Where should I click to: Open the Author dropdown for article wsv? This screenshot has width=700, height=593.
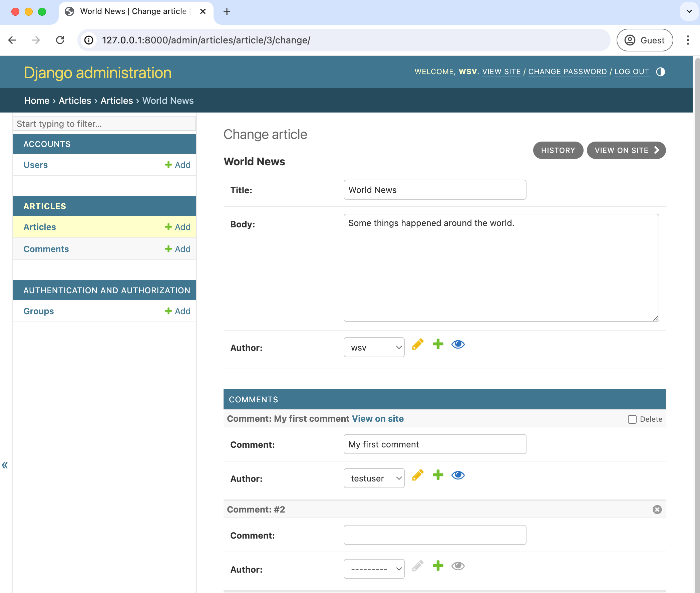[x=373, y=347]
